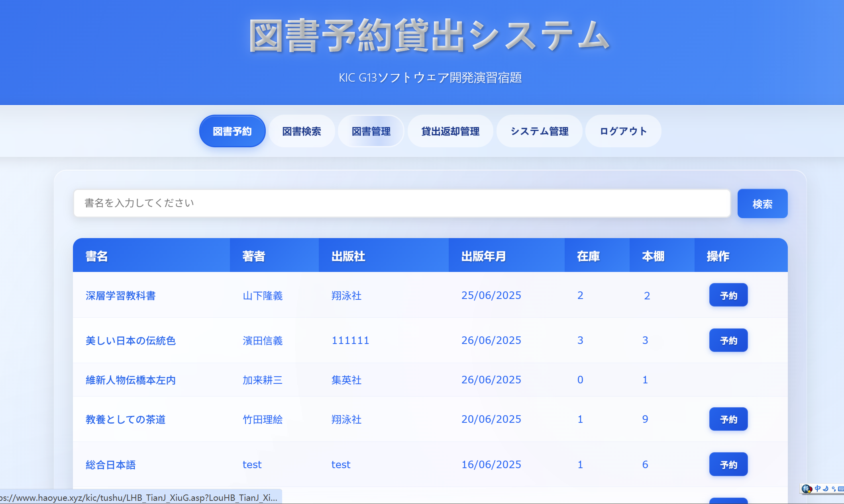Open the システム管理 tab
The image size is (844, 504).
pyautogui.click(x=540, y=131)
